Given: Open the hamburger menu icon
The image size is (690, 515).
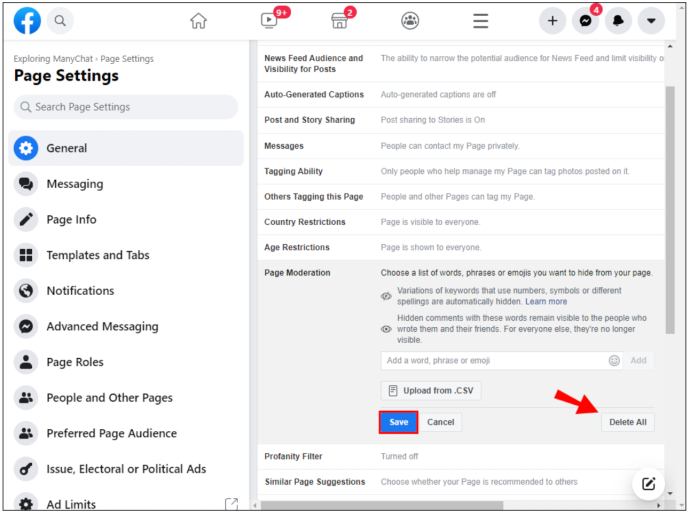Looking at the screenshot, I should coord(481,21).
